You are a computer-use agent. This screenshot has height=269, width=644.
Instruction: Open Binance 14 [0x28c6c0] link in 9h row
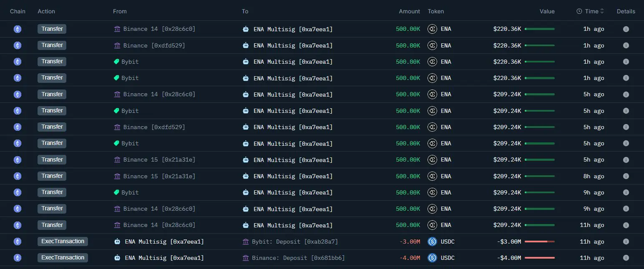pos(159,209)
